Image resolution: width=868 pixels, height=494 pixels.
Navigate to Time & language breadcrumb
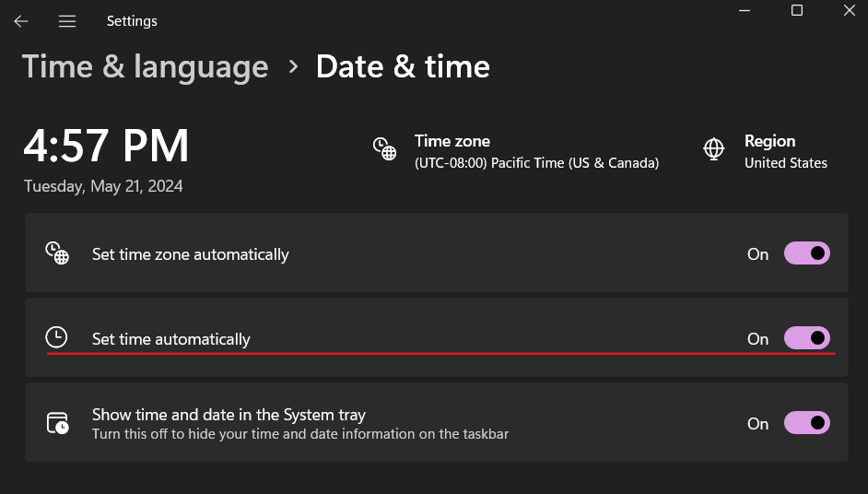coord(146,67)
